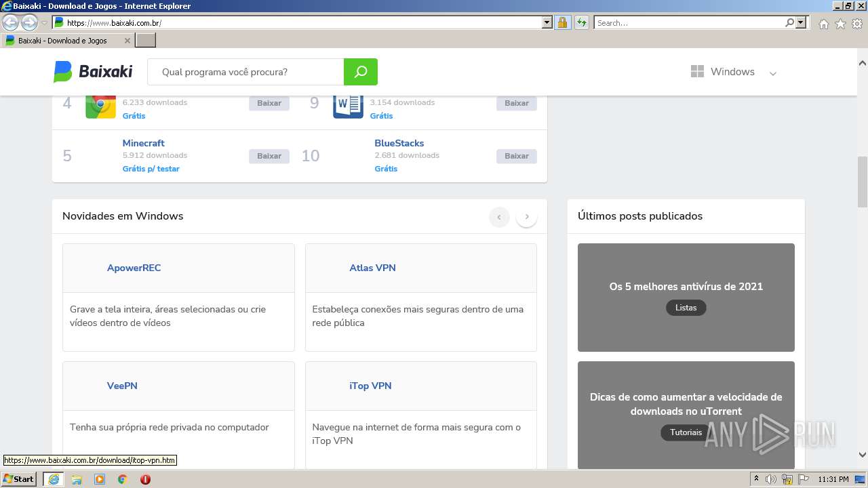The image size is (868, 488).
Task: Click the Tutoriais tag button
Action: [686, 432]
